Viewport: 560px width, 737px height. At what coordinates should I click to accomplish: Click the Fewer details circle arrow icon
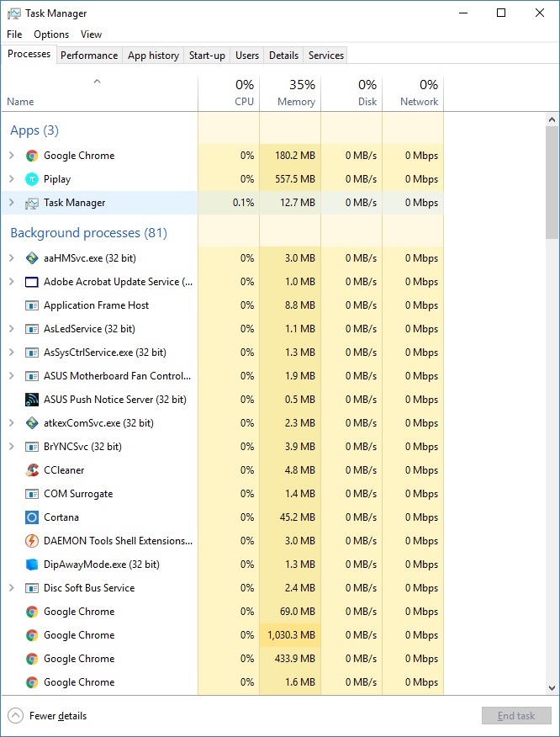tap(15, 716)
